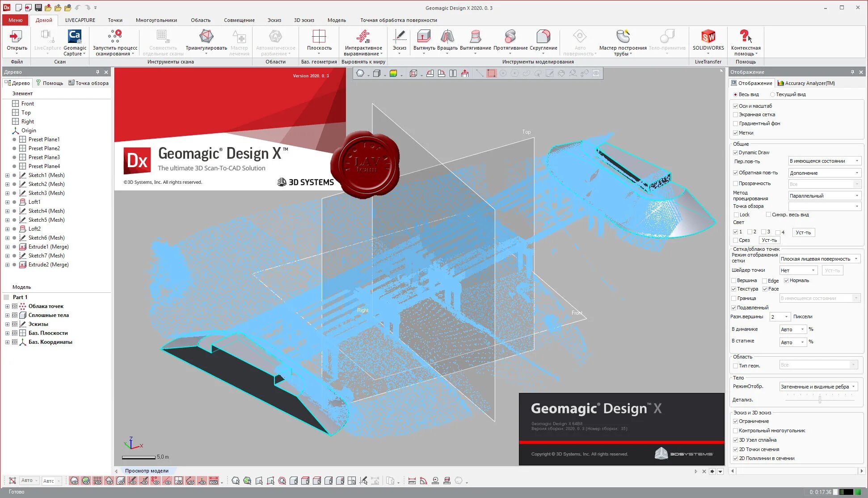
Task: Expand the Extrude1 (Merge) tree node
Action: [7, 247]
